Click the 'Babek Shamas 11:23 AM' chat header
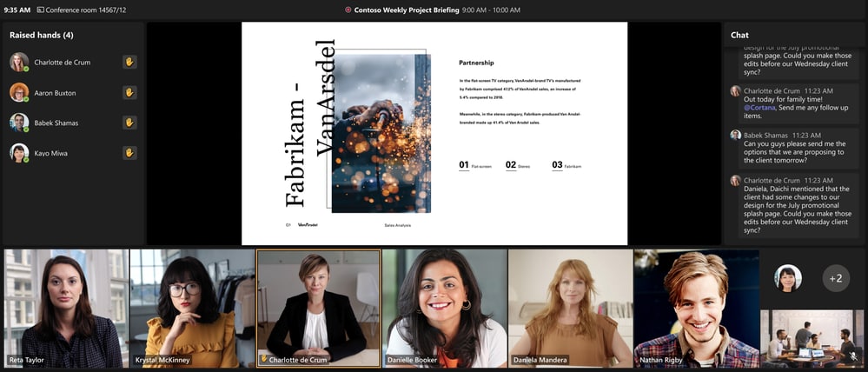The image size is (868, 372). [x=782, y=135]
